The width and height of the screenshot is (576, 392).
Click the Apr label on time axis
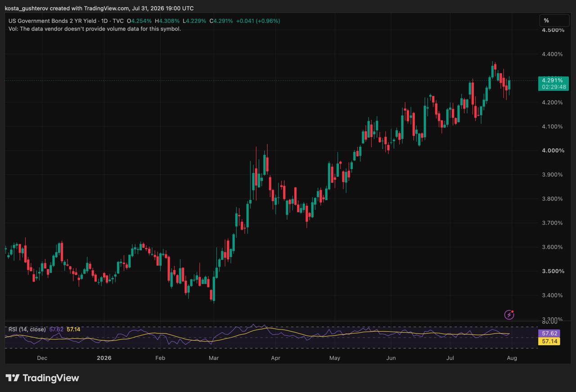(276, 358)
